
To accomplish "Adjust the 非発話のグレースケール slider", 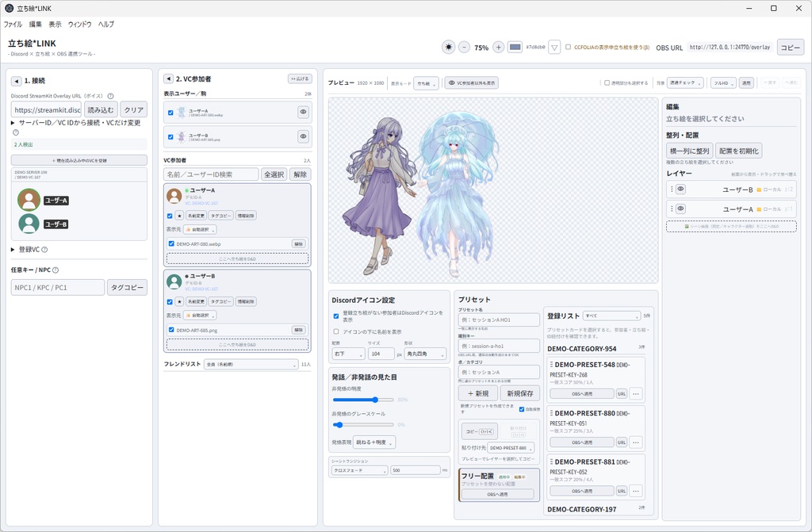I will click(363, 425).
